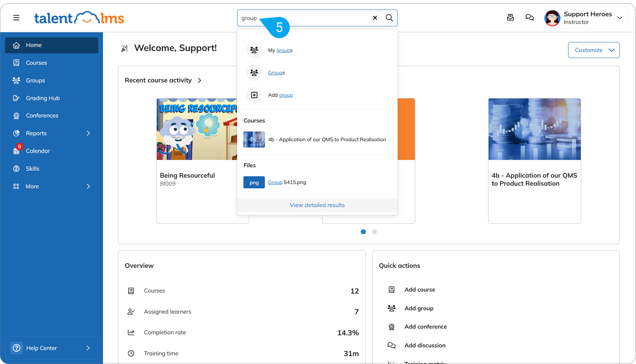Viewport: 636px width, 364px height.
Task: Select Groups search result
Action: coord(317,73)
